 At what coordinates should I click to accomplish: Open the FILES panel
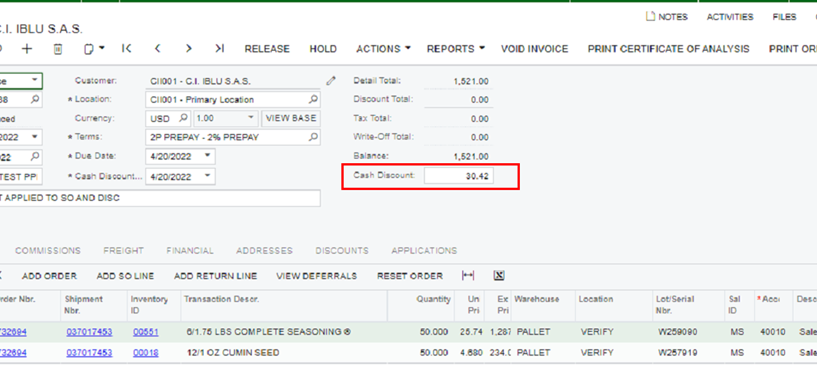(784, 17)
